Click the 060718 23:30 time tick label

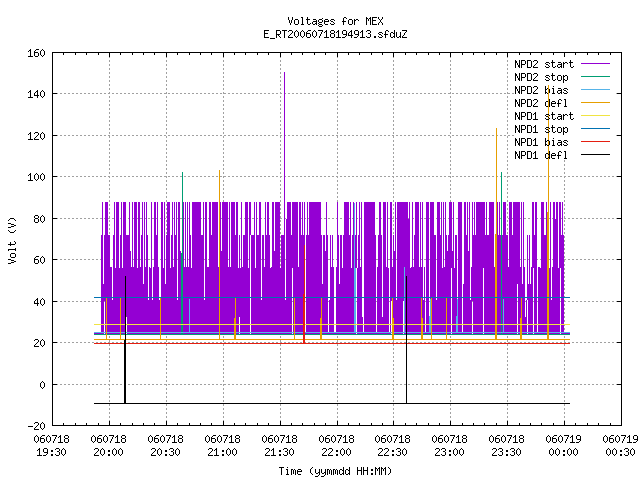tap(507, 446)
